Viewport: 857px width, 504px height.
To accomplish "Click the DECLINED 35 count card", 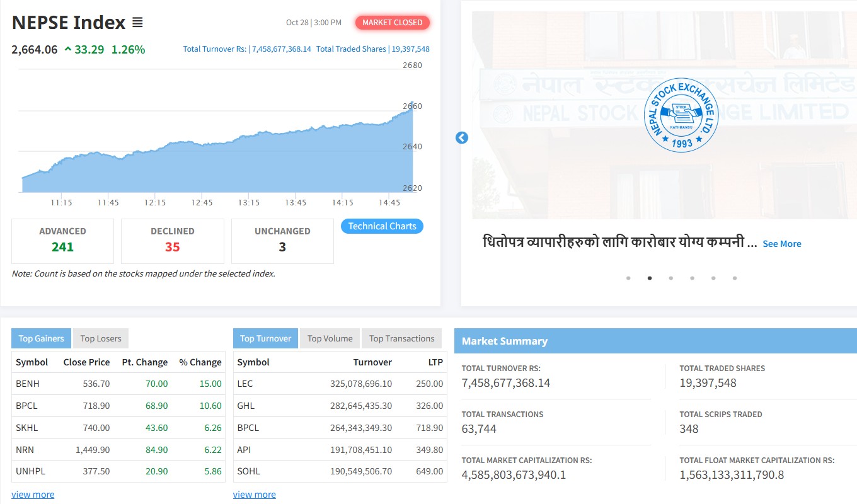I will pyautogui.click(x=173, y=241).
